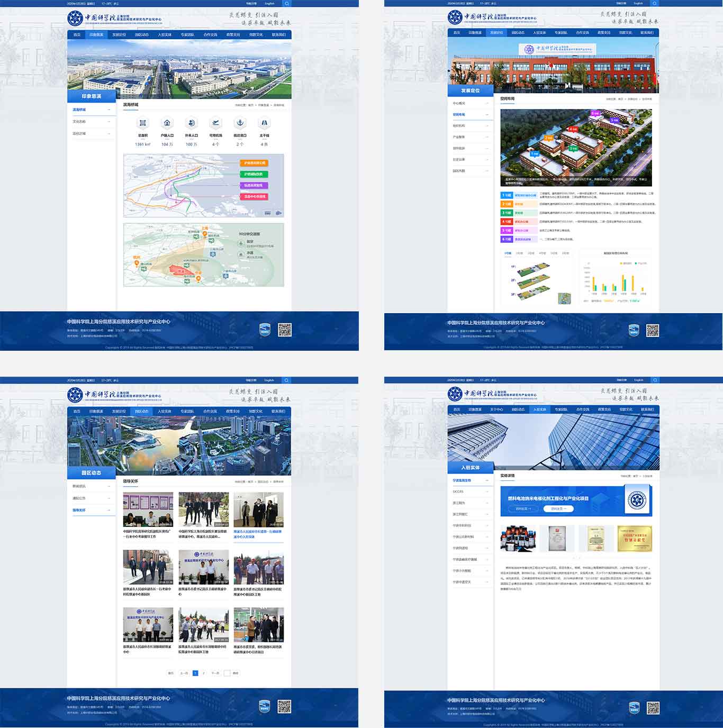Click the 户籍人口 house icon
The image size is (723, 728).
(x=167, y=123)
